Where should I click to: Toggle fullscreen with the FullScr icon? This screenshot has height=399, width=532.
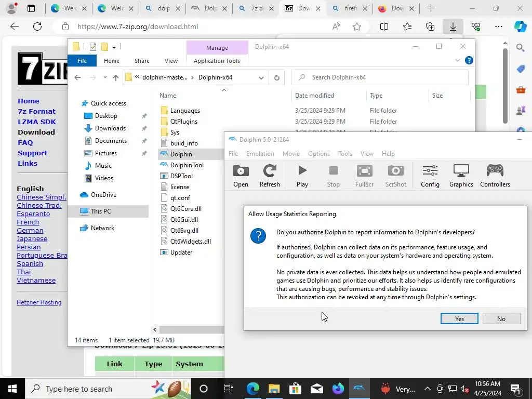(x=364, y=176)
